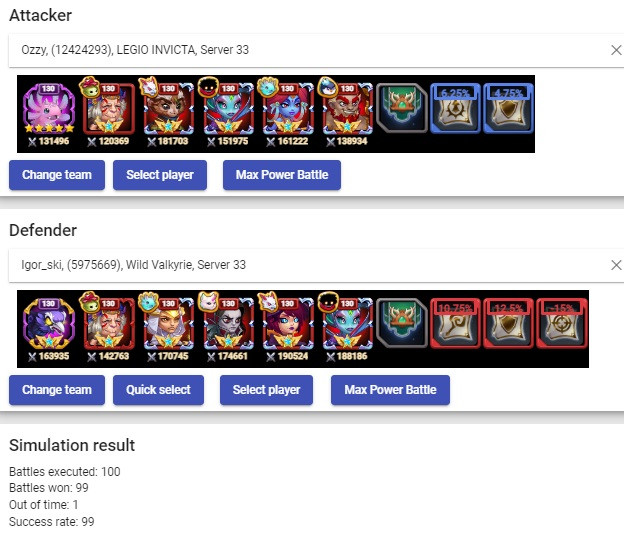This screenshot has height=543, width=624.
Task: Click the defender -15% target banner icon
Action: coord(562,323)
